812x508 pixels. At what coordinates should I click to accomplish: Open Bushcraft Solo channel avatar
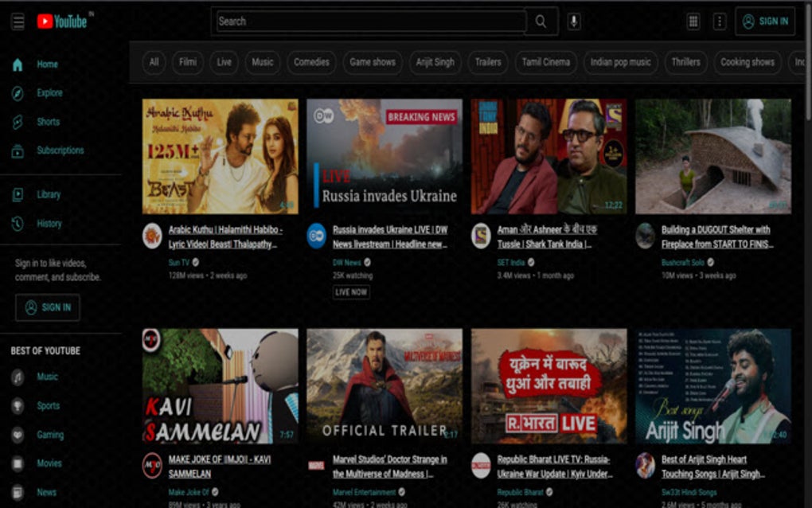[646, 236]
